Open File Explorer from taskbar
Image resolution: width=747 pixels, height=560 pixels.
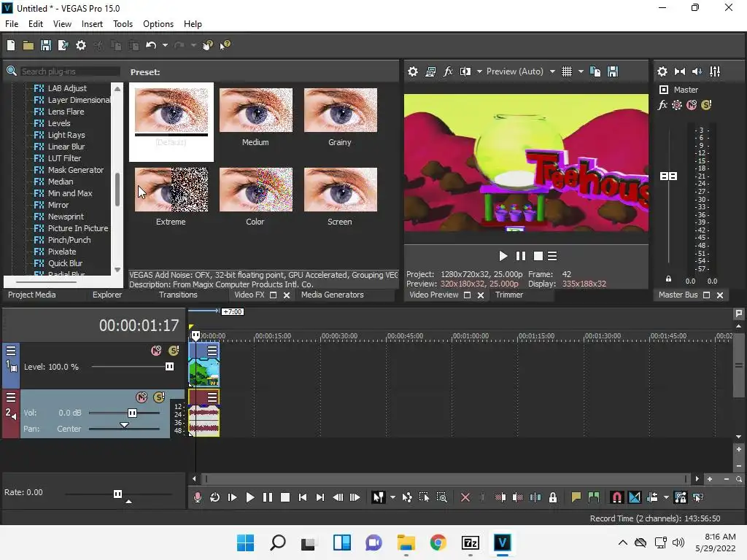[x=406, y=542]
